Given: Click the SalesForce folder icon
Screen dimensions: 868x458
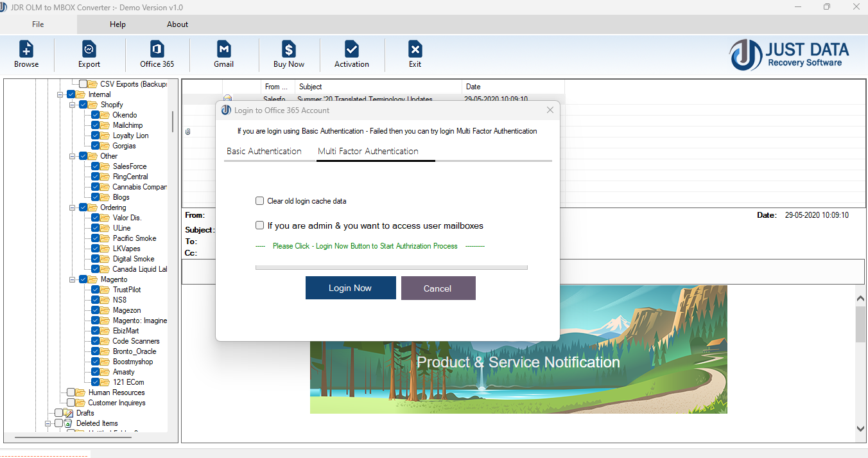Looking at the screenshot, I should pyautogui.click(x=105, y=166).
